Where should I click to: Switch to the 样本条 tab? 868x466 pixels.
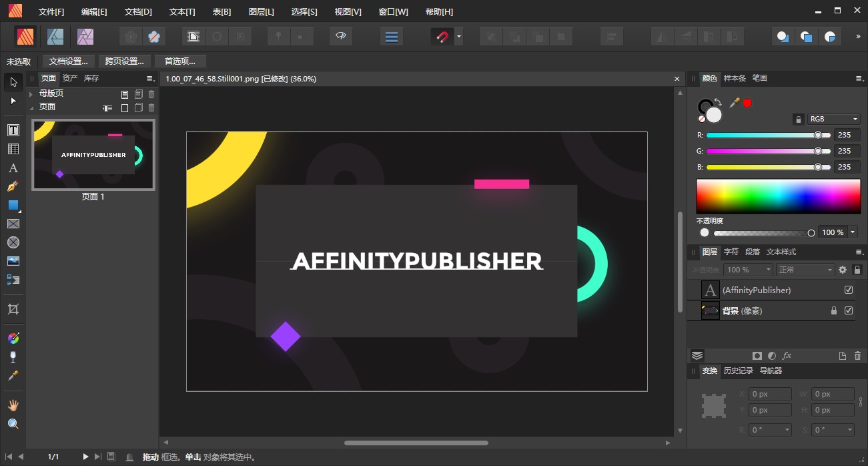735,78
